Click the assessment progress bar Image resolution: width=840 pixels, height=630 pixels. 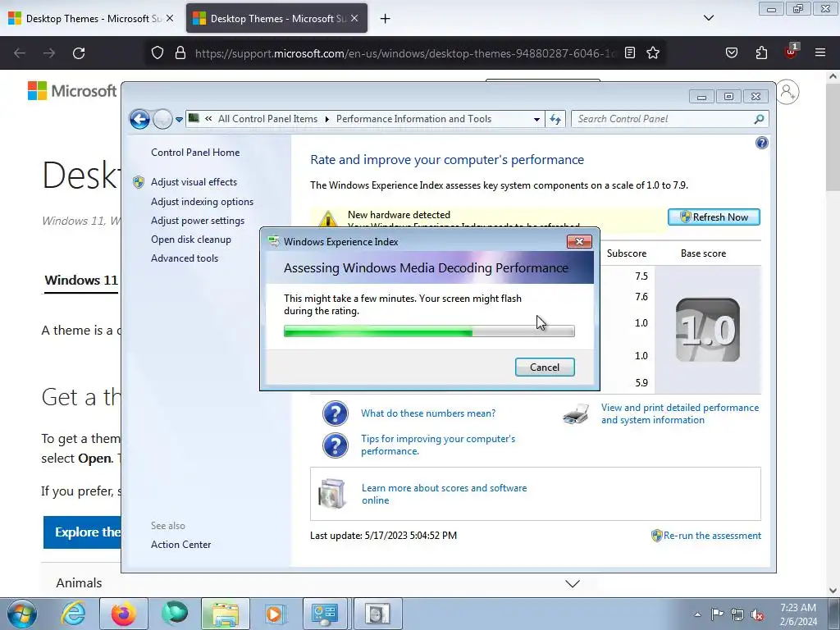429,331
